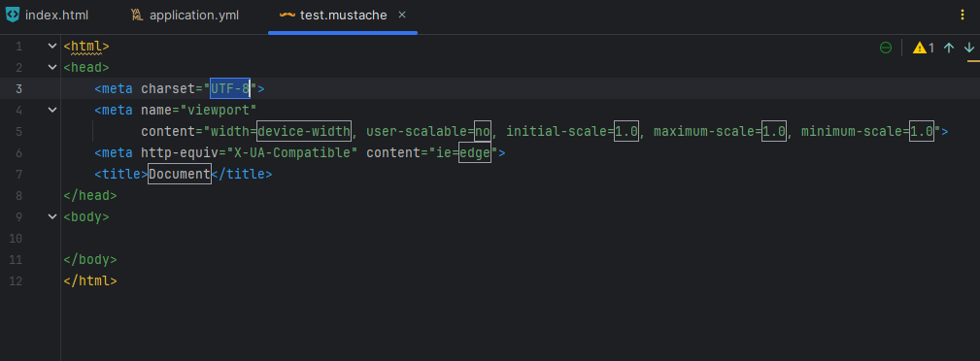980x361 pixels.
Task: Click the mustache file icon on tab
Action: pos(287,15)
